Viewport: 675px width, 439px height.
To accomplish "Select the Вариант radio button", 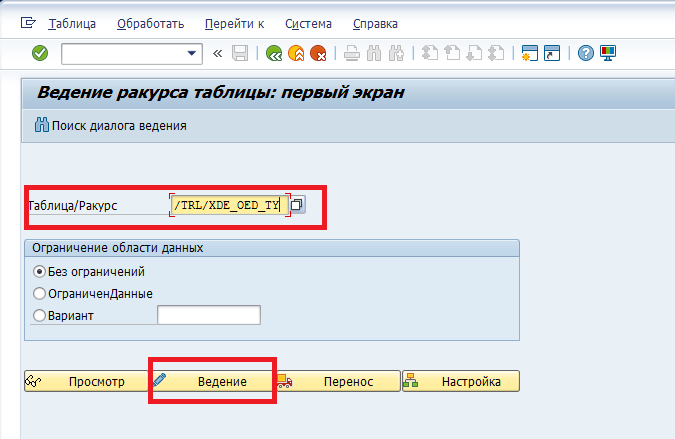I will pyautogui.click(x=40, y=316).
